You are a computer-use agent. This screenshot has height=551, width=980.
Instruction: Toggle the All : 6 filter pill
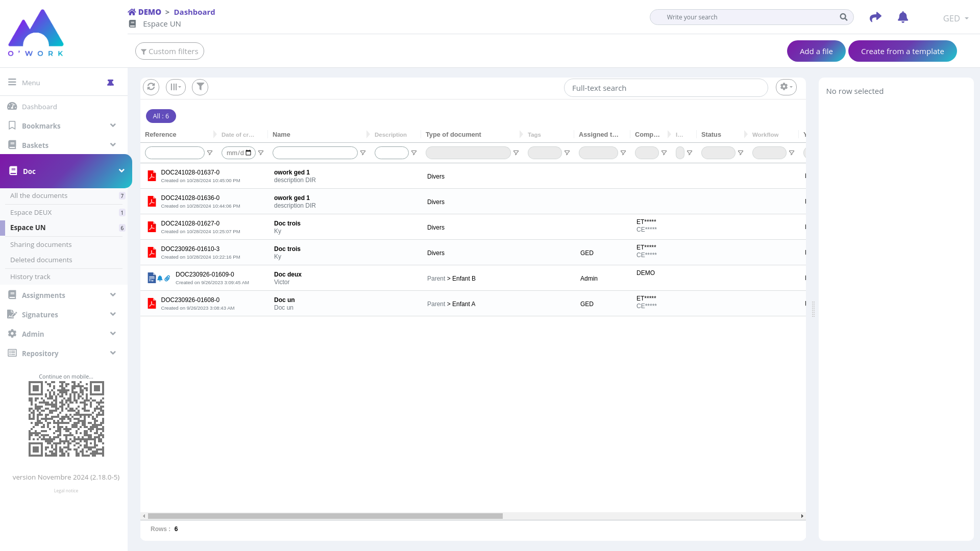point(161,116)
